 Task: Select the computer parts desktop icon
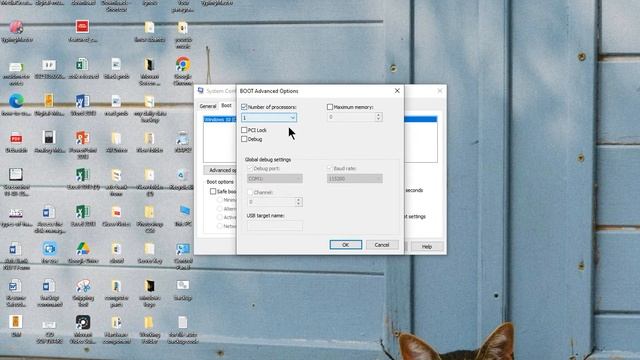click(x=116, y=286)
